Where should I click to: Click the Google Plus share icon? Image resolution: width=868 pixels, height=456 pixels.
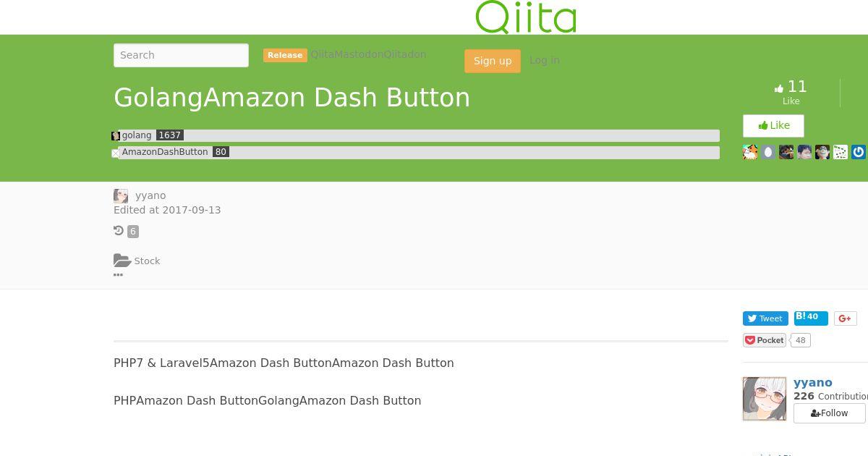[x=845, y=318]
